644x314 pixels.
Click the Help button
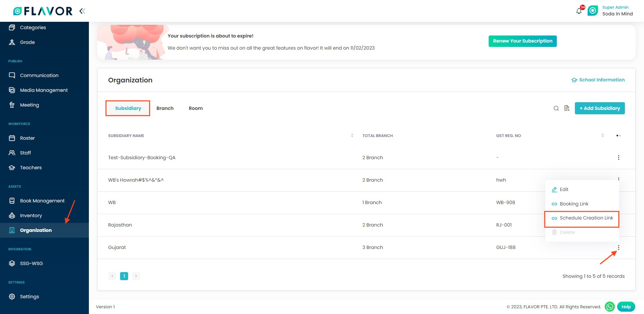626,307
